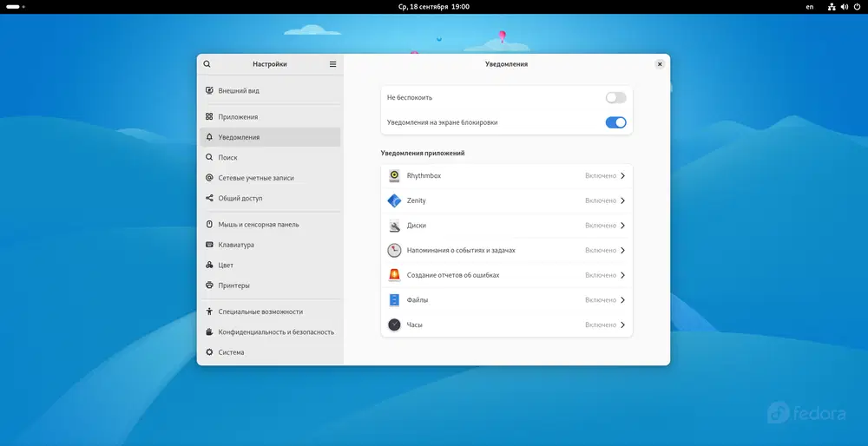Click the Приложения grid icon

coord(209,117)
